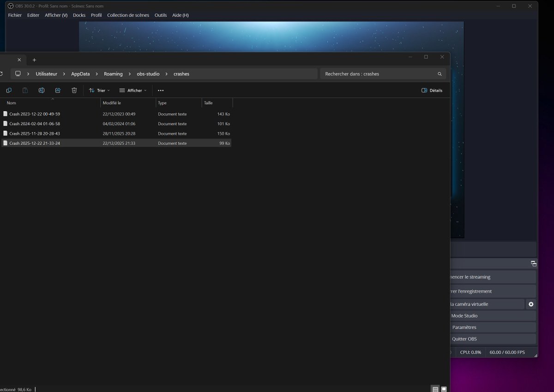Open Paramètres in OBS controls
Viewport: 554px width, 392px height.
pyautogui.click(x=493, y=327)
